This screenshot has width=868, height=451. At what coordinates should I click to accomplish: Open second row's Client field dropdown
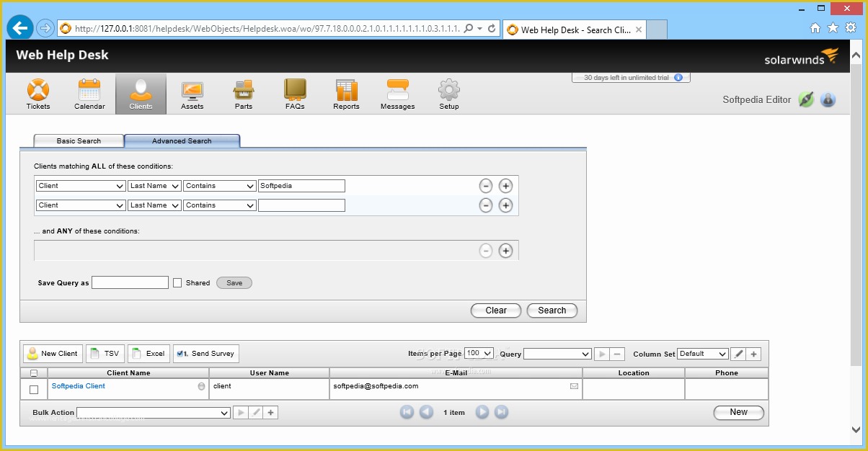[81, 205]
